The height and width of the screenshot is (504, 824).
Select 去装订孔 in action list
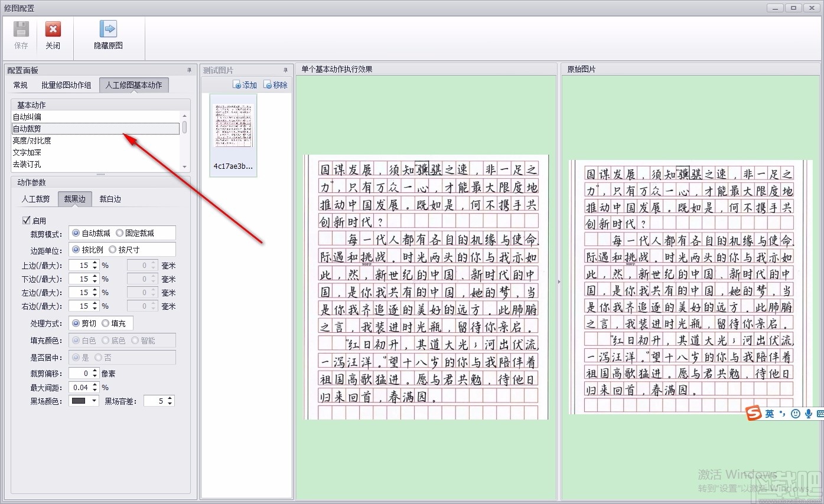point(96,164)
